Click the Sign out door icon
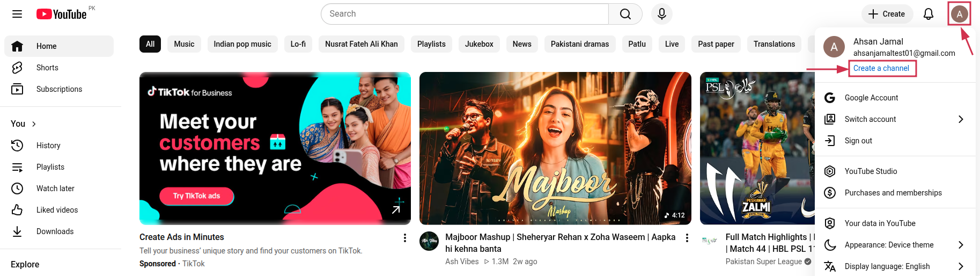 [830, 141]
